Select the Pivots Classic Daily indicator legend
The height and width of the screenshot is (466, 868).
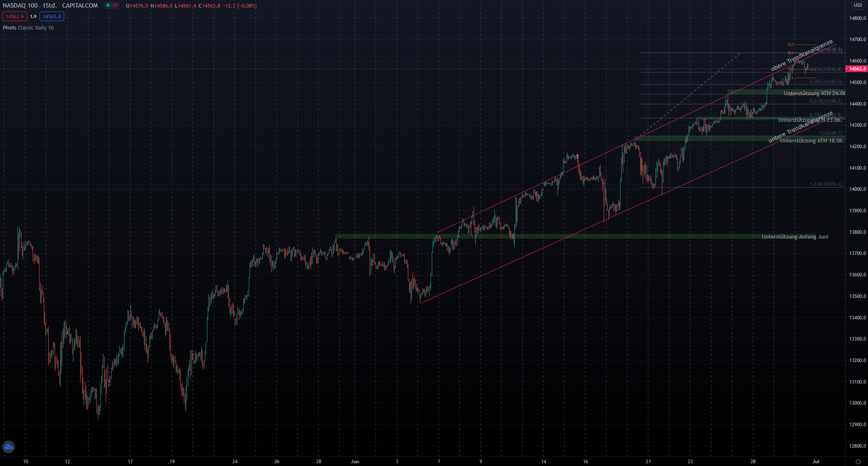click(x=28, y=28)
